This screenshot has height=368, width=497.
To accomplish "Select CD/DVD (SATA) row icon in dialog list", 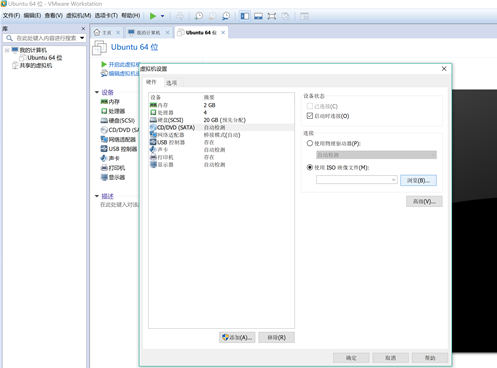I will point(153,127).
